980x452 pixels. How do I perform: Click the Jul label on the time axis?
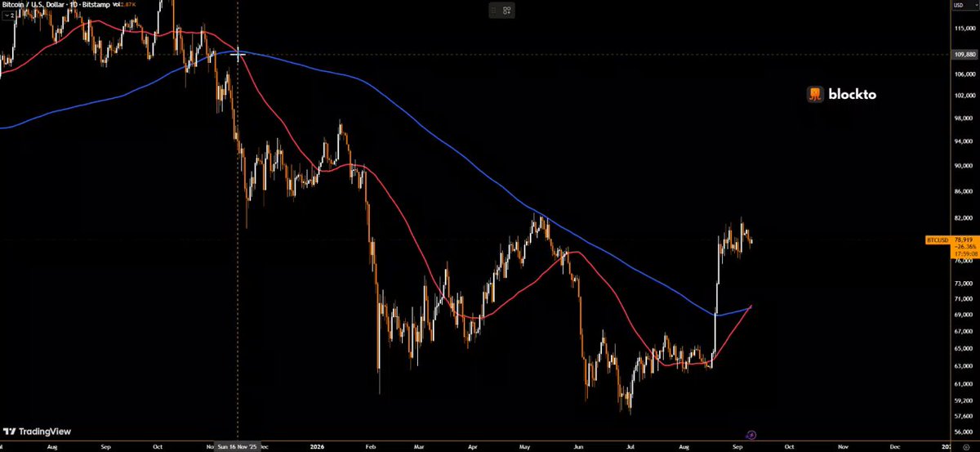click(x=630, y=447)
